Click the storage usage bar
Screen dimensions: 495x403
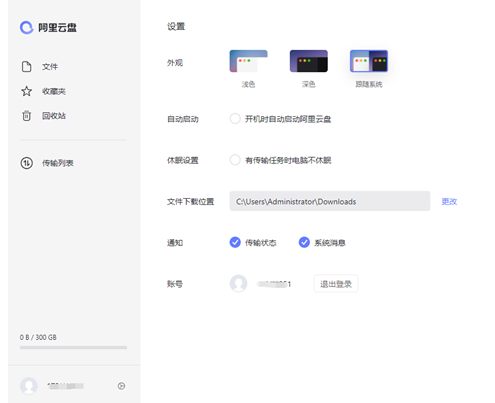tap(73, 348)
